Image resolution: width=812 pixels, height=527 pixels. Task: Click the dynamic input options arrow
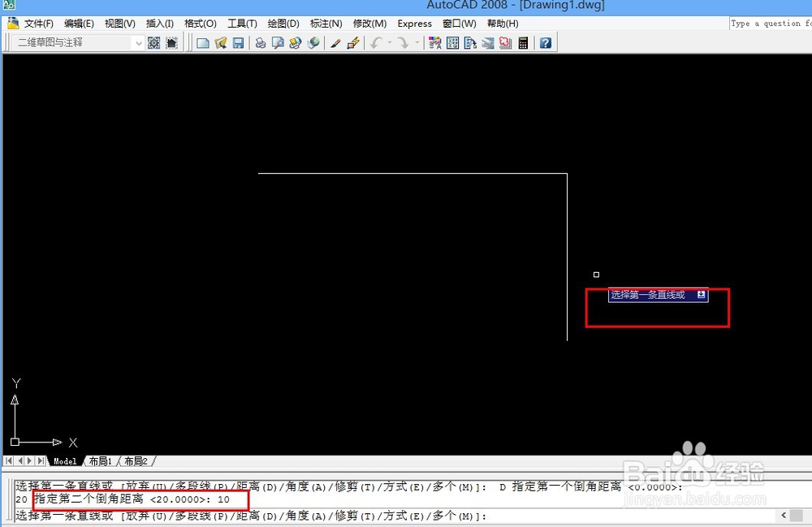pyautogui.click(x=702, y=295)
